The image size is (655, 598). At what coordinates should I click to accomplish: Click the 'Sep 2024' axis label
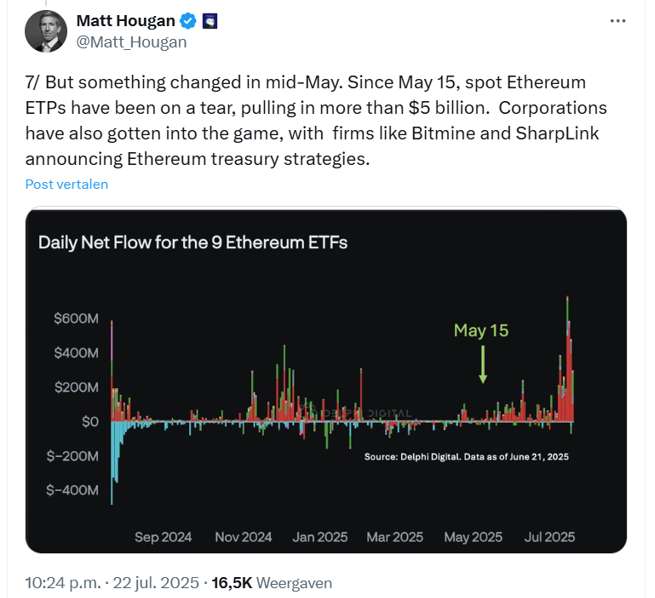163,537
